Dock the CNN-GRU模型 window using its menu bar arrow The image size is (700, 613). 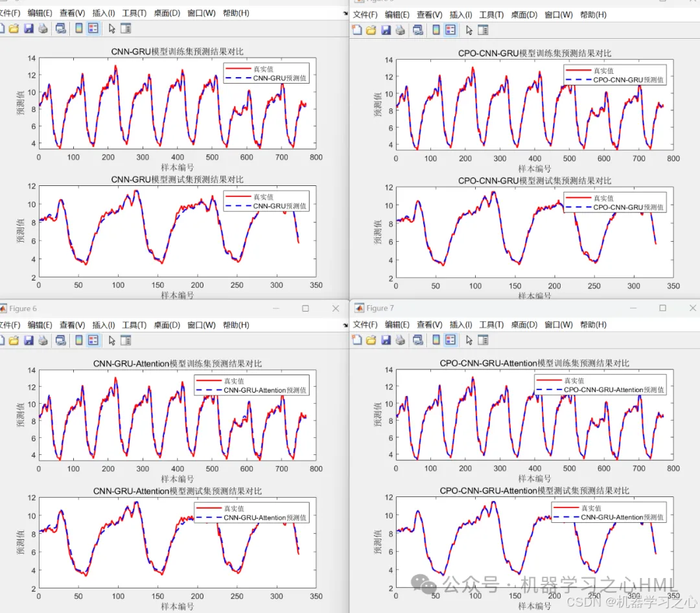pos(345,14)
